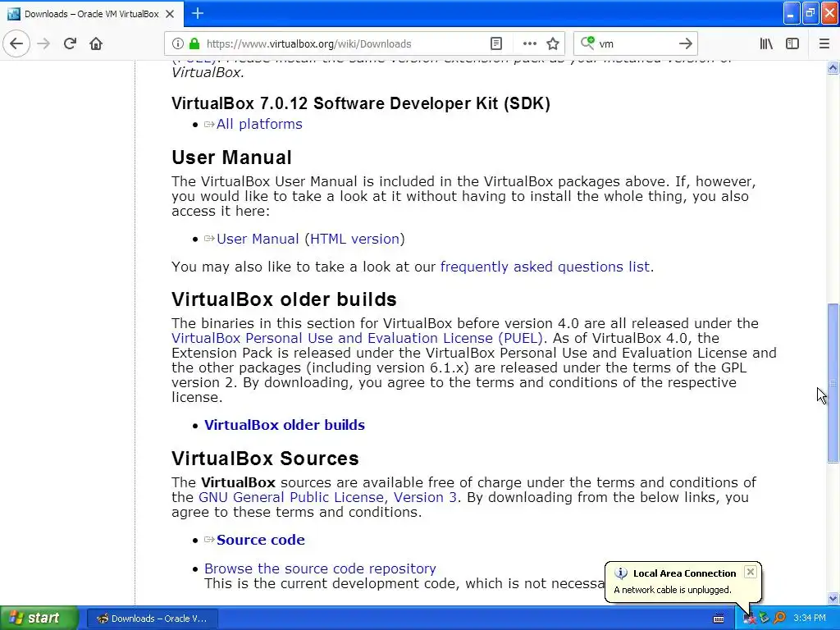Restore down the browser window
Screen dimensions: 840x630
[810, 13]
